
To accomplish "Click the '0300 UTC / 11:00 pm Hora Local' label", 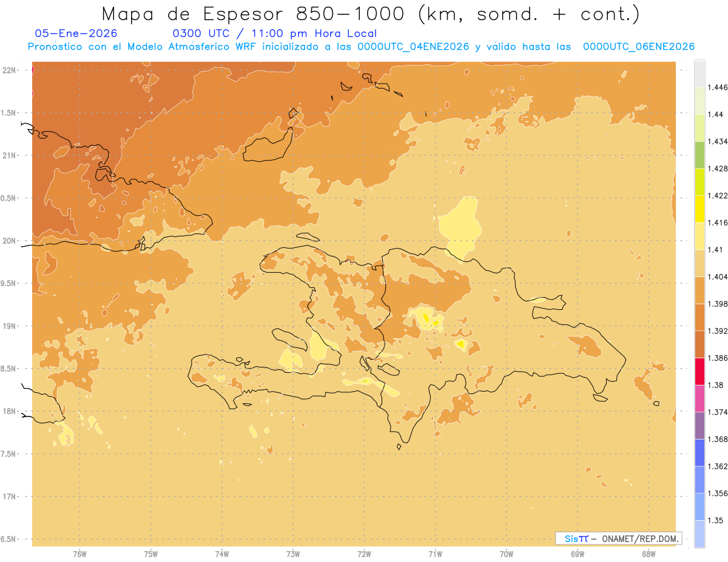I will (x=275, y=34).
